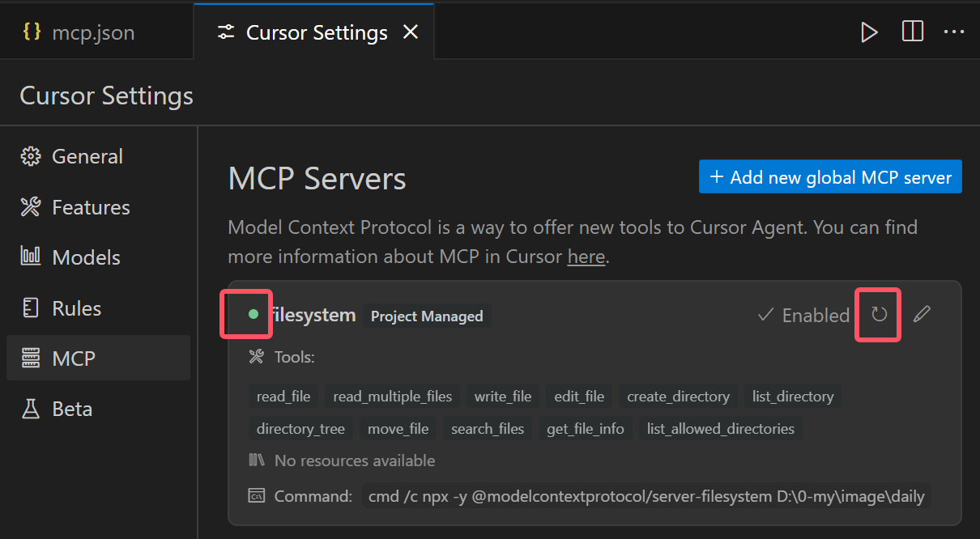Viewport: 980px width, 539px height.
Task: Click the read_multiple_files tool chip
Action: pos(393,396)
